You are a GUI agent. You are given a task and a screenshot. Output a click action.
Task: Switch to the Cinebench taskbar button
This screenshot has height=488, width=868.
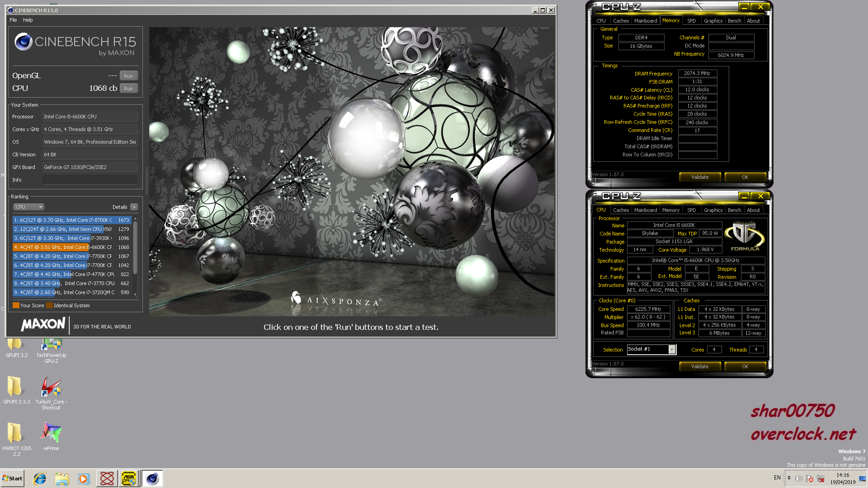pyautogui.click(x=152, y=479)
